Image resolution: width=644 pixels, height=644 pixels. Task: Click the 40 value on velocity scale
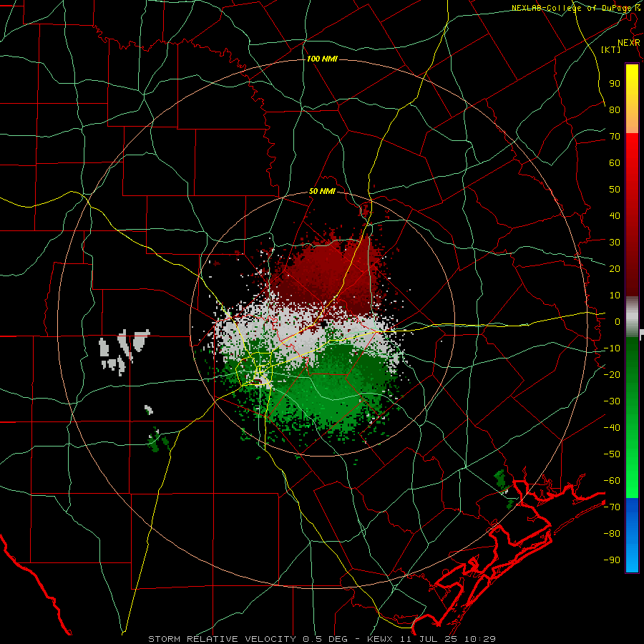615,216
